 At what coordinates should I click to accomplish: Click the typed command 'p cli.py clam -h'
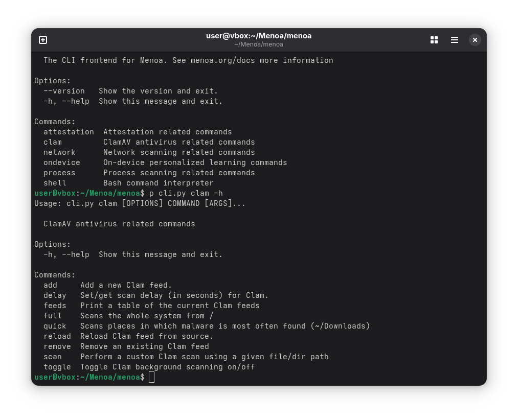186,194
